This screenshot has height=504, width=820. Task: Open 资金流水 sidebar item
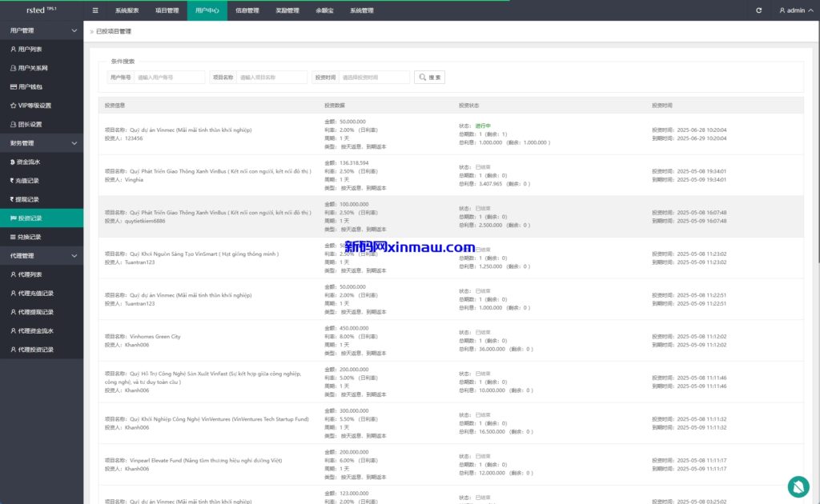[x=30, y=162]
